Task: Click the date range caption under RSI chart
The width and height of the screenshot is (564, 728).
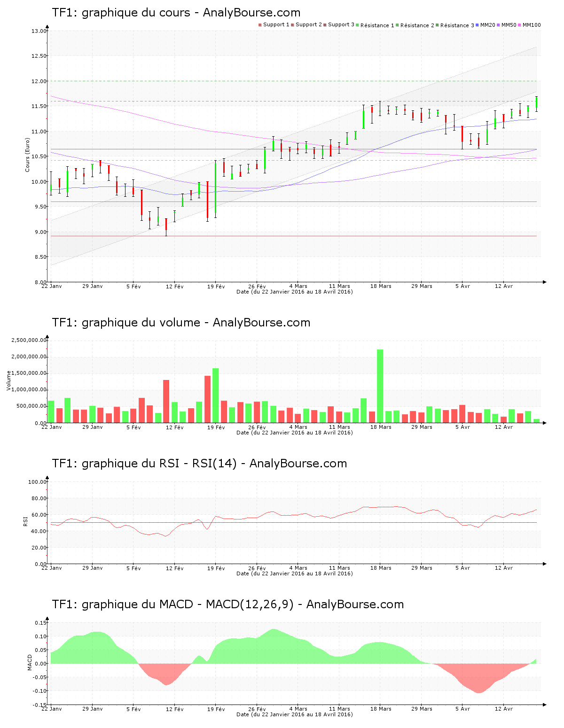Action: pos(295,573)
